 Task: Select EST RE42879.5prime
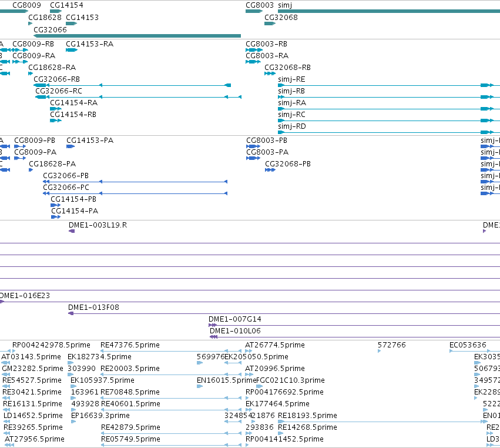point(130,427)
